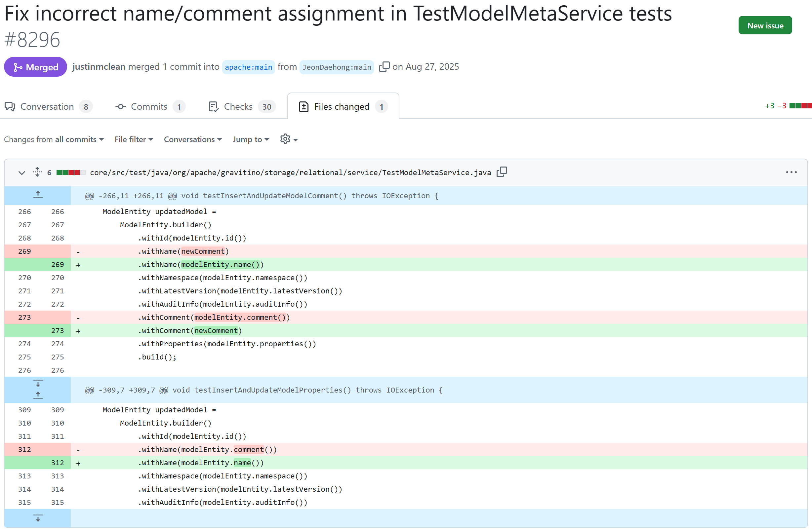812x530 pixels.
Task: Open the Conversations dropdown
Action: (193, 139)
